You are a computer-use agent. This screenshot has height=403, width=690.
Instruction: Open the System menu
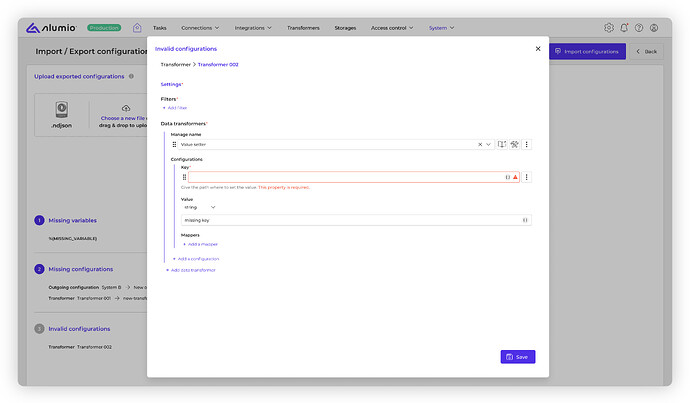pyautogui.click(x=441, y=28)
